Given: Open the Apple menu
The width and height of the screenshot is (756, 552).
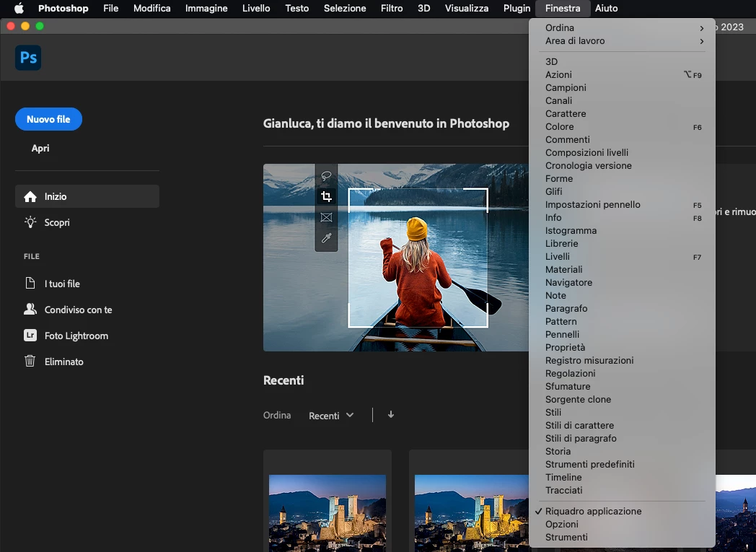Looking at the screenshot, I should (x=19, y=8).
